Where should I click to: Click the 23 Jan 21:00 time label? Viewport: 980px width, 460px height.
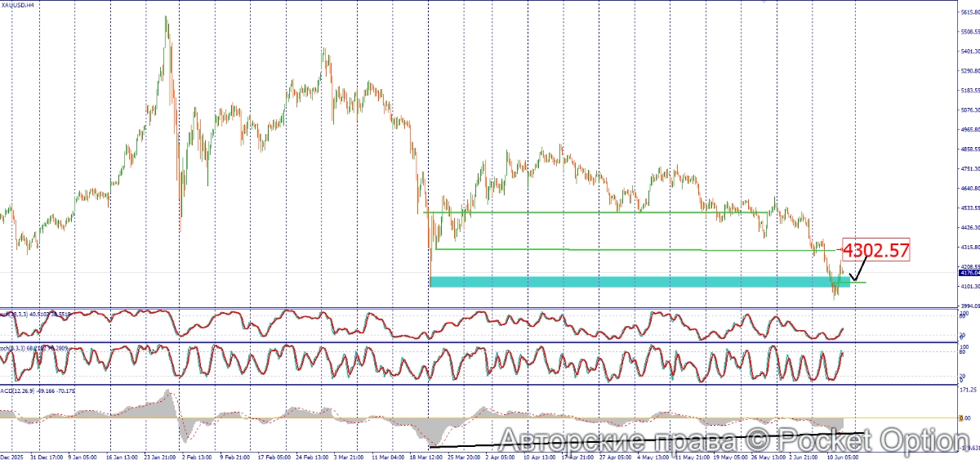coord(162,456)
